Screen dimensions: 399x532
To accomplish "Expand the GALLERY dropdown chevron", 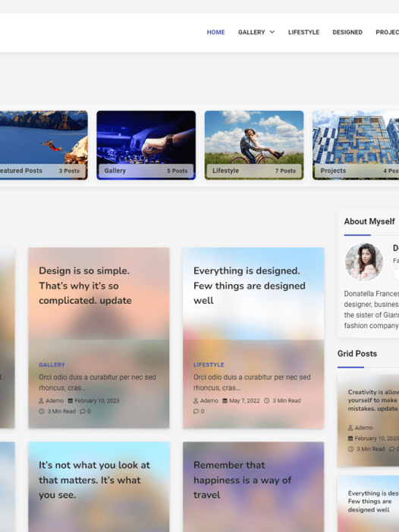I will pyautogui.click(x=272, y=33).
